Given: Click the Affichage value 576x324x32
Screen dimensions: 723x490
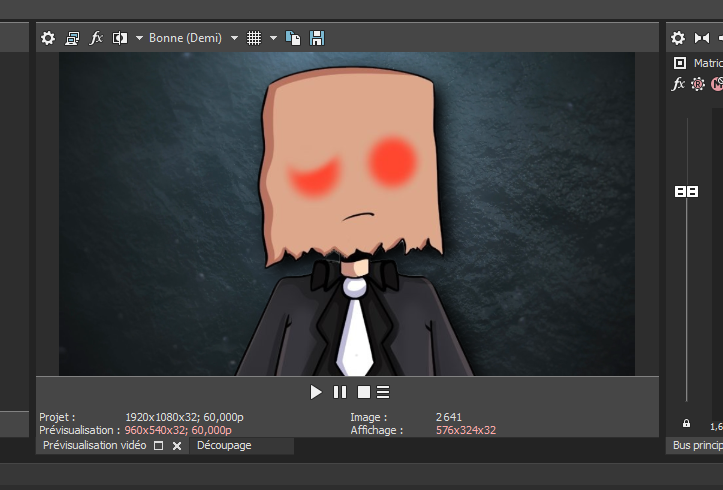Looking at the screenshot, I should click(x=466, y=430).
